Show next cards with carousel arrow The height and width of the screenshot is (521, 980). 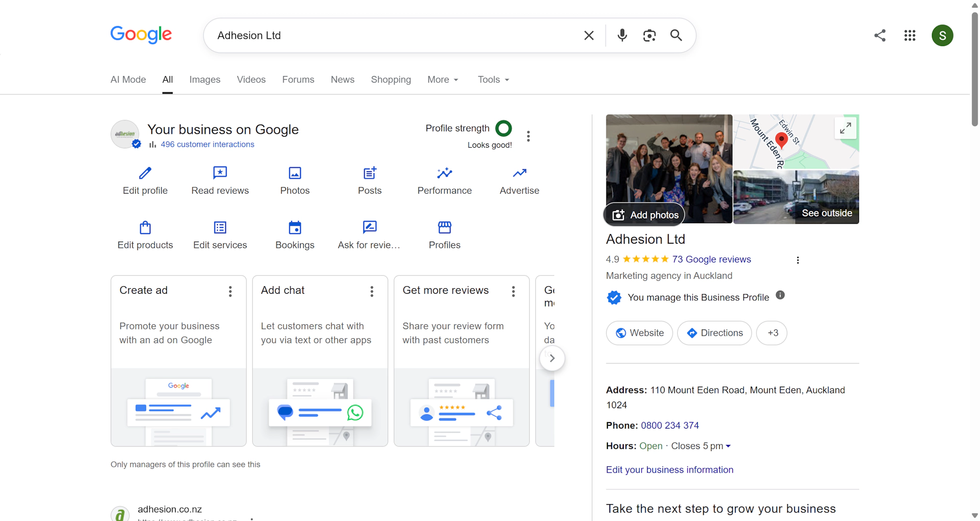tap(552, 358)
